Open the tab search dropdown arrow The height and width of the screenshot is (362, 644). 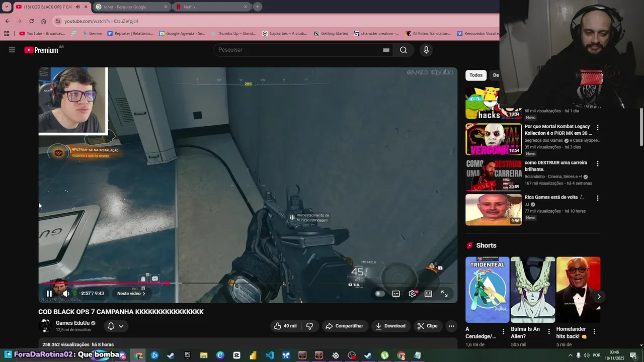pos(7,7)
